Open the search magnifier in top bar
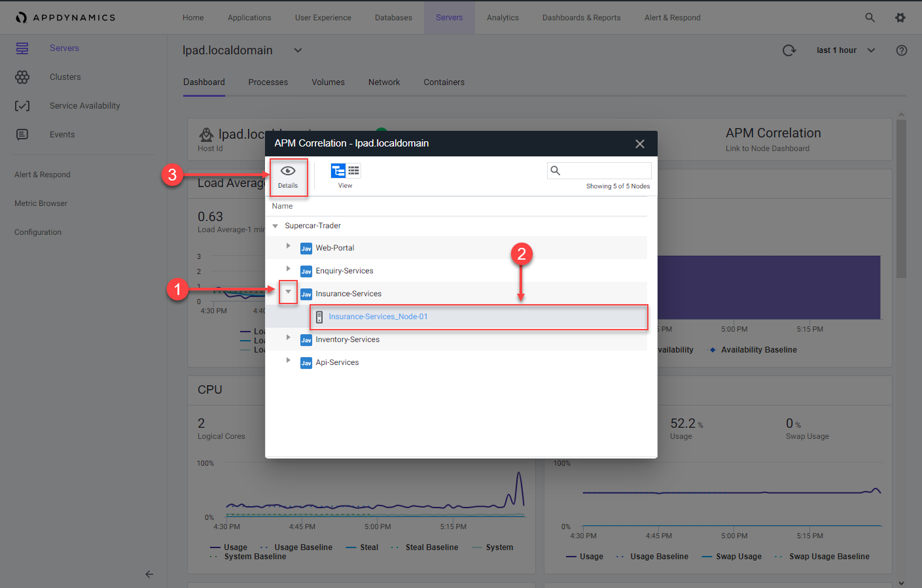 (870, 18)
